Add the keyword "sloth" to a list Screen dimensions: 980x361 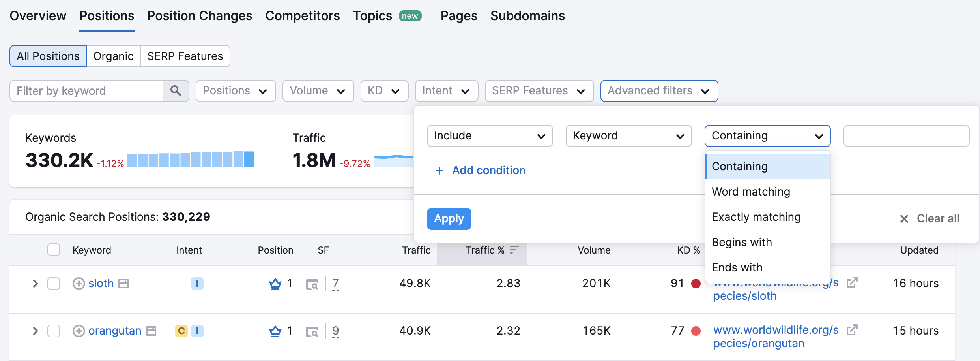(79, 283)
